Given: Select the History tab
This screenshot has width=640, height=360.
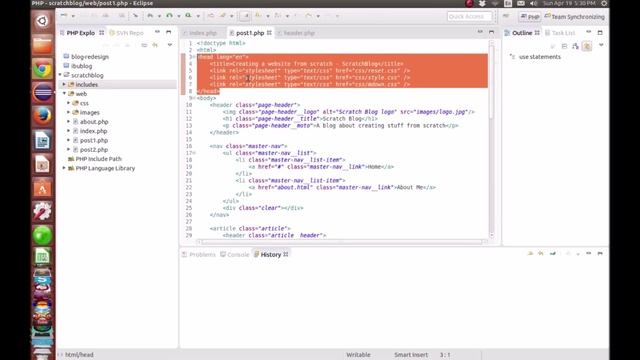Looking at the screenshot, I should coord(271,254).
